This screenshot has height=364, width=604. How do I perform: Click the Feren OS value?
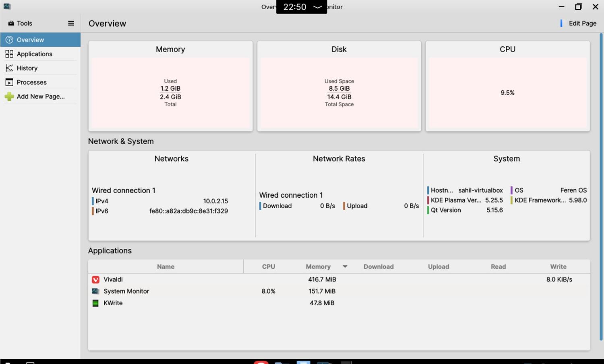pos(573,190)
